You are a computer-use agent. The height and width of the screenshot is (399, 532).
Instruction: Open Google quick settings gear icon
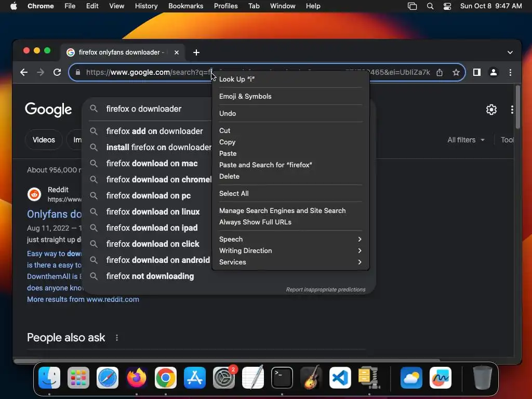[491, 110]
